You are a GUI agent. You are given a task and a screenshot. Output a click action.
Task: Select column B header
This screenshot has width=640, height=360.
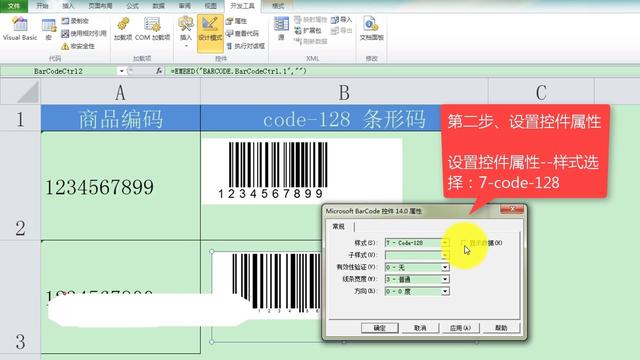(x=344, y=92)
